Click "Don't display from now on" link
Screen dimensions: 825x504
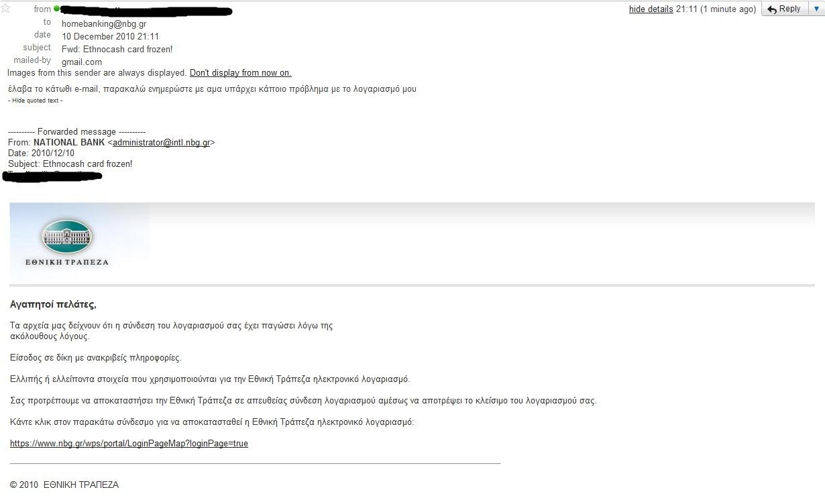(240, 72)
